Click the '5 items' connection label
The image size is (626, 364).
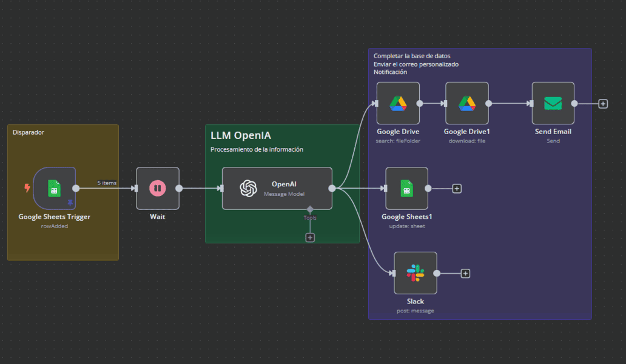107,183
